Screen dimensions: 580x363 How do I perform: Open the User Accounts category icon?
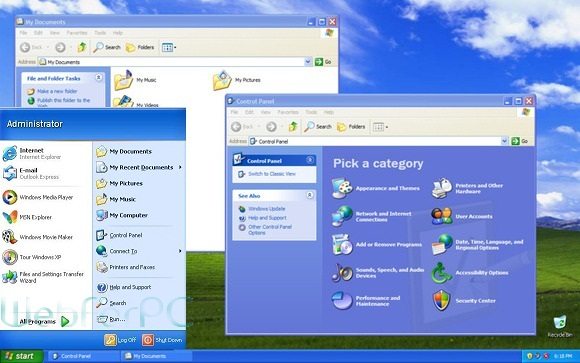(441, 216)
